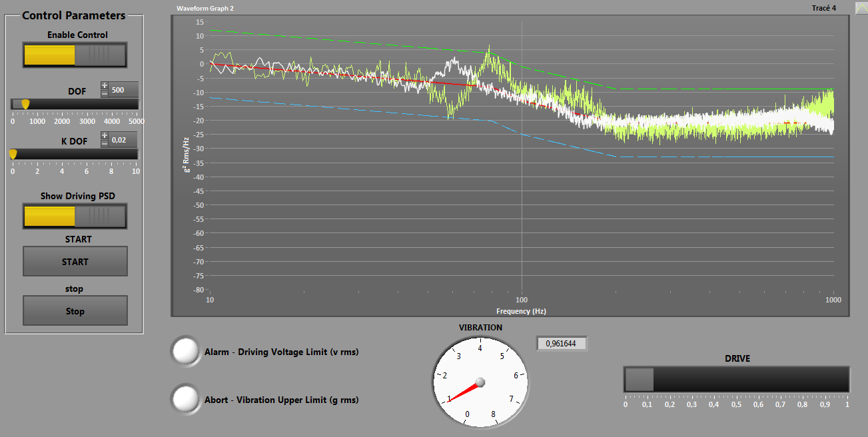Click the DOF slider handle
This screenshot has height=437, width=868.
tap(25, 104)
